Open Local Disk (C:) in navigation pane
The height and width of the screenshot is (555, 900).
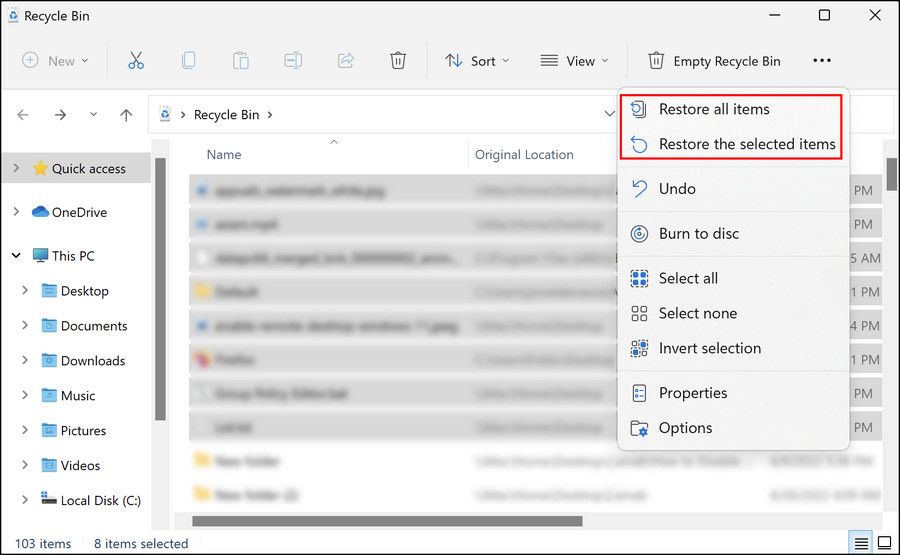[x=101, y=500]
